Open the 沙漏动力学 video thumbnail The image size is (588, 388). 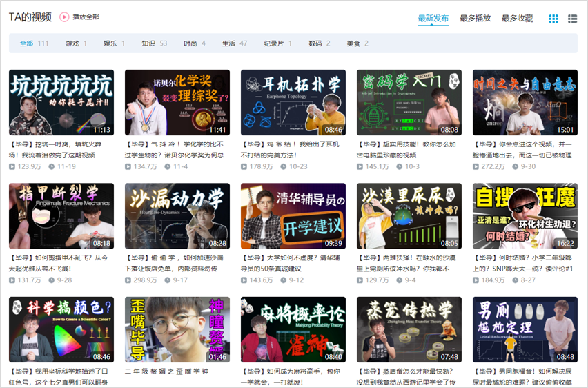pyautogui.click(x=177, y=216)
